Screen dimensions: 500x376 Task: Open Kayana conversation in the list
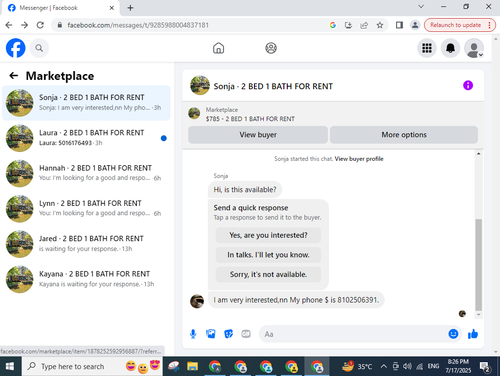click(86, 279)
